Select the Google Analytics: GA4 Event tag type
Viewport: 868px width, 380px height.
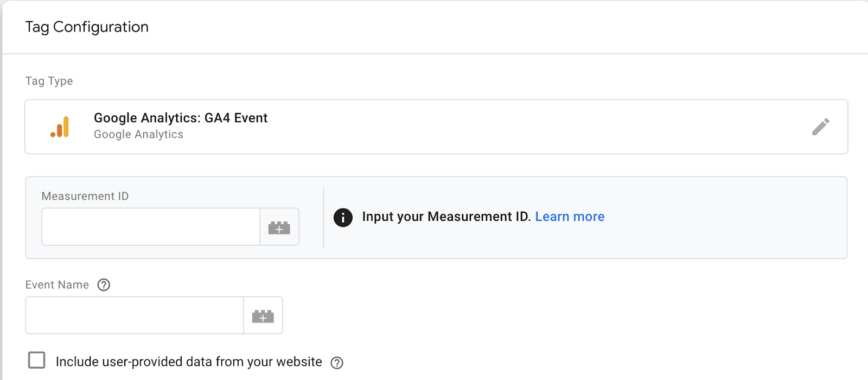tap(436, 126)
